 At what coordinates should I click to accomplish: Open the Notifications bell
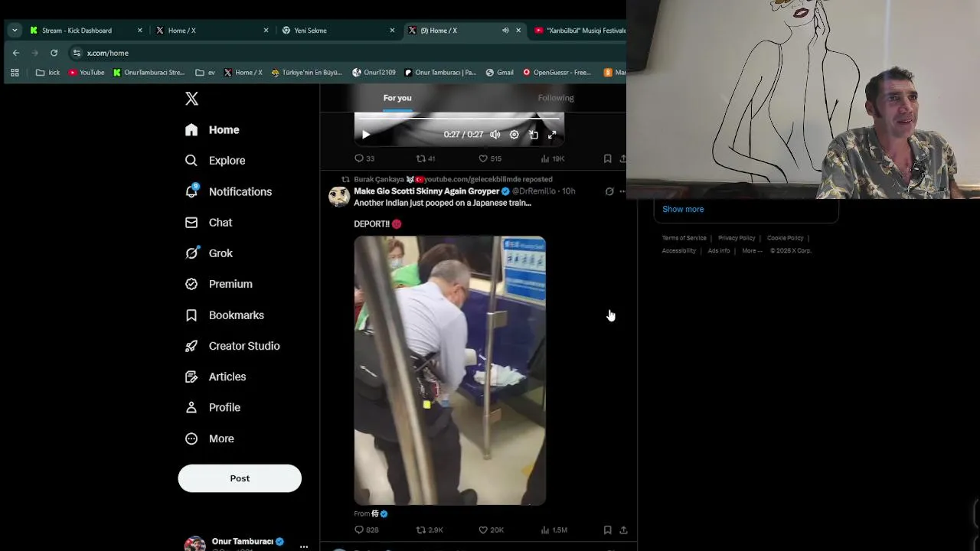(191, 191)
